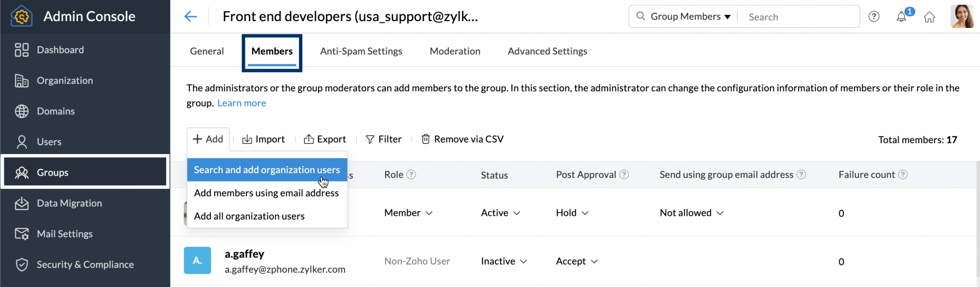Click the a.gaffey member name

point(245,254)
